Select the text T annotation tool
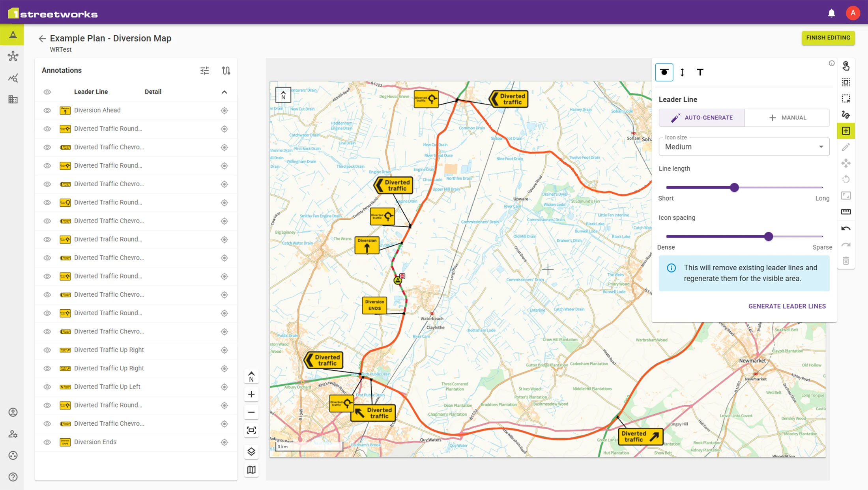Screen dimensions: 868x490 [x=700, y=72]
